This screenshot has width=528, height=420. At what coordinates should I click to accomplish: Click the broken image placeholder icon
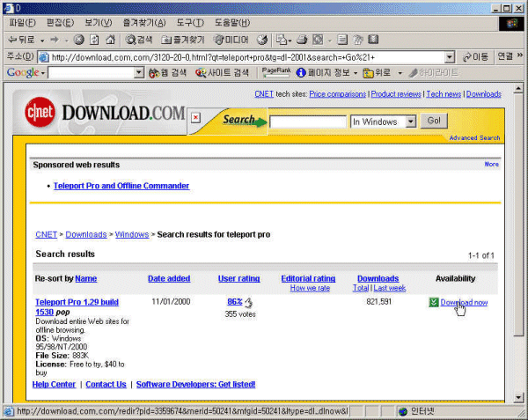pyautogui.click(x=195, y=117)
